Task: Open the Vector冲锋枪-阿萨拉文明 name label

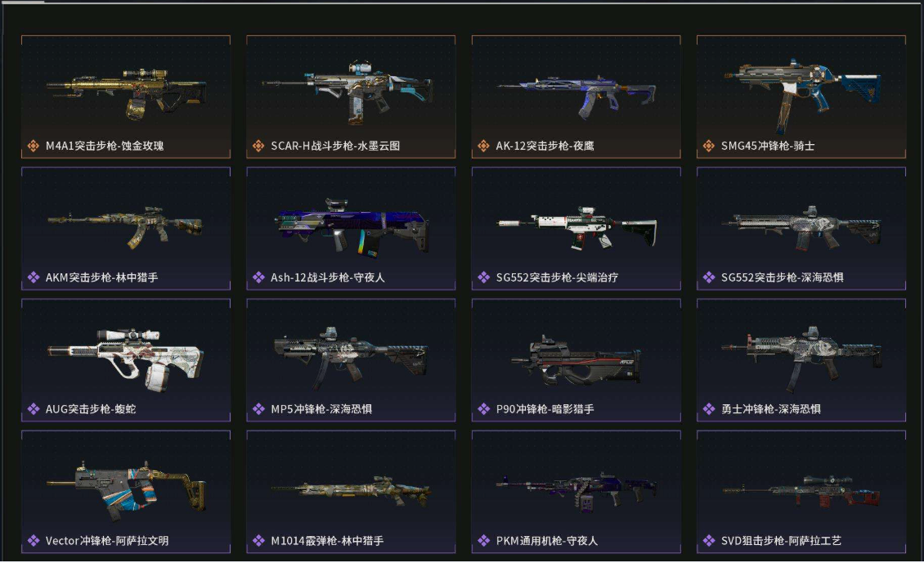Action: tap(106, 540)
